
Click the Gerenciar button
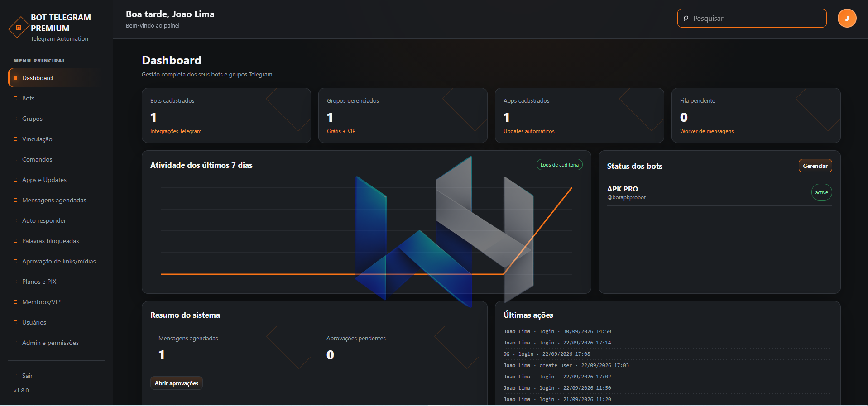(815, 166)
